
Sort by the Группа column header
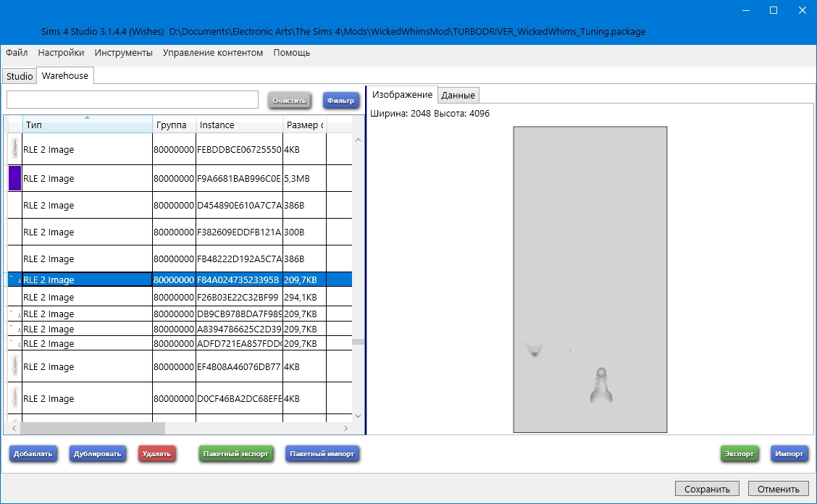point(174,125)
